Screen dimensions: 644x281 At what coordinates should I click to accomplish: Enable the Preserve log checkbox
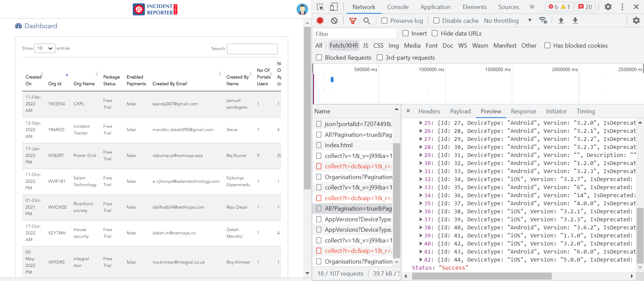pos(384,21)
